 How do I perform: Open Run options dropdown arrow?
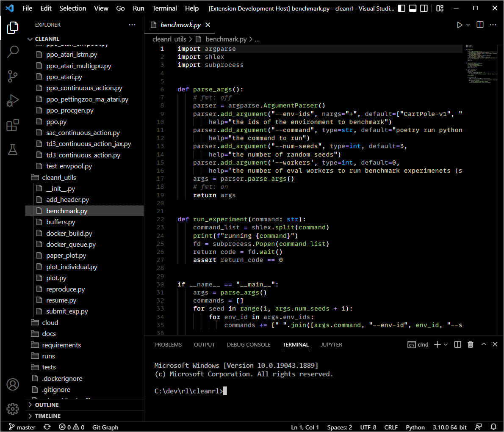click(468, 25)
